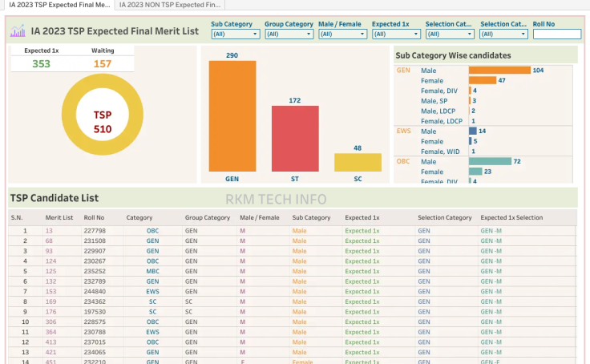Click the bar chart logo icon beside title

coord(18,30)
